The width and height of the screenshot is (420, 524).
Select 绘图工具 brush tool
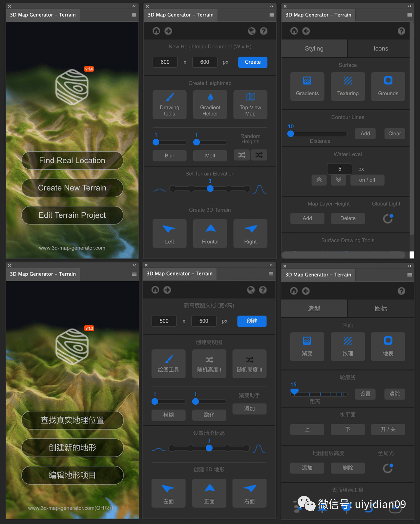pos(169,364)
